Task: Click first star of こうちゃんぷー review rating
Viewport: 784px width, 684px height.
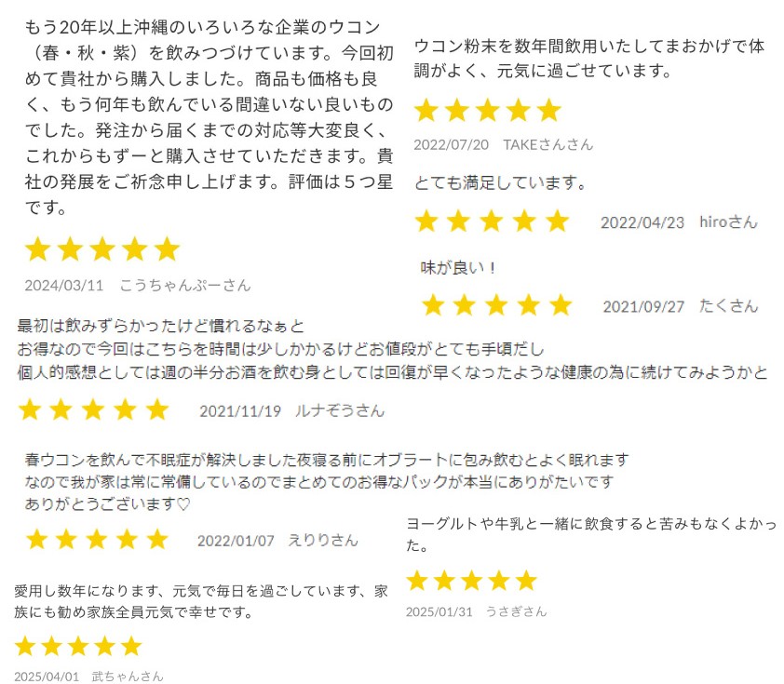Action: (38, 249)
